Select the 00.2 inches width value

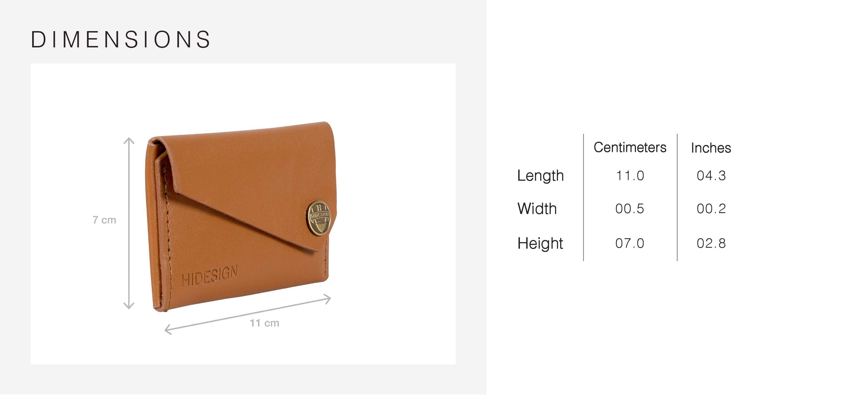711,209
